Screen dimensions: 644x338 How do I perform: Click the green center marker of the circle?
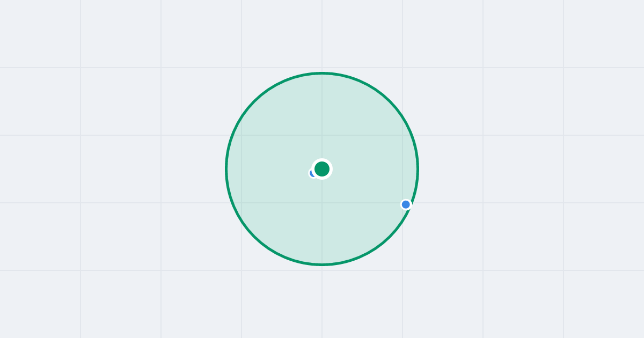[x=322, y=169]
